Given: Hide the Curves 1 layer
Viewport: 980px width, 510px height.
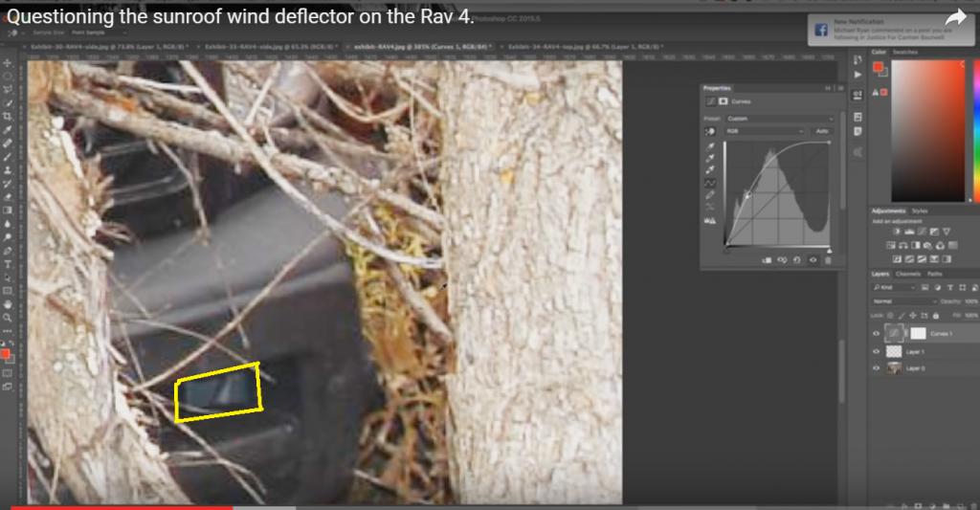Looking at the screenshot, I should click(x=876, y=333).
